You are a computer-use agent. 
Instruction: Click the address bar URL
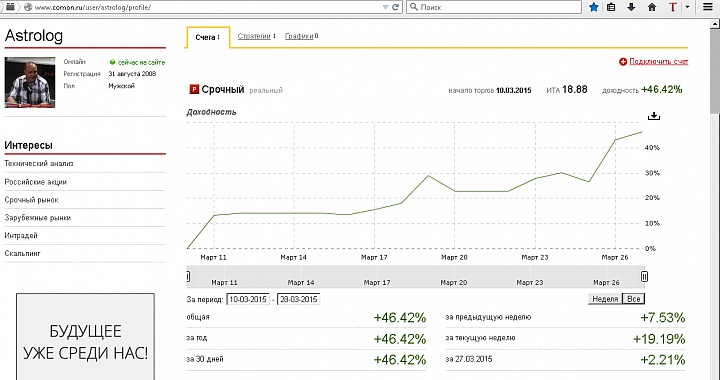pos(93,7)
